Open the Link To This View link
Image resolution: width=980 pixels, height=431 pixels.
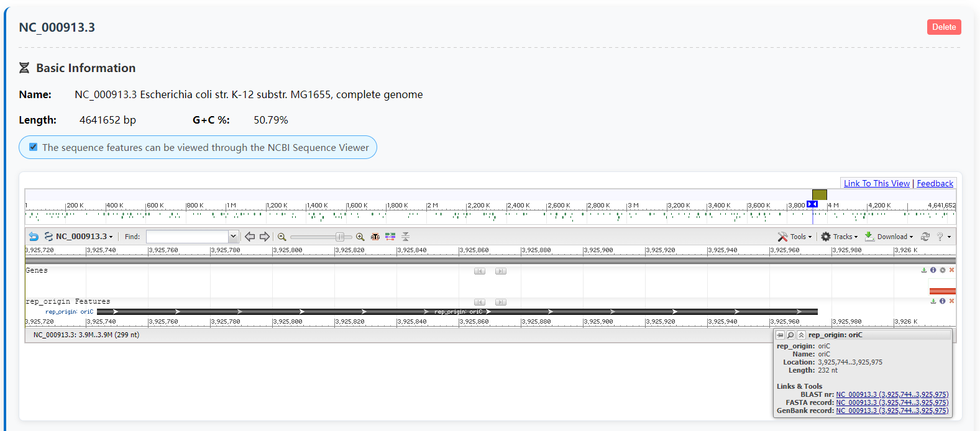(x=876, y=183)
